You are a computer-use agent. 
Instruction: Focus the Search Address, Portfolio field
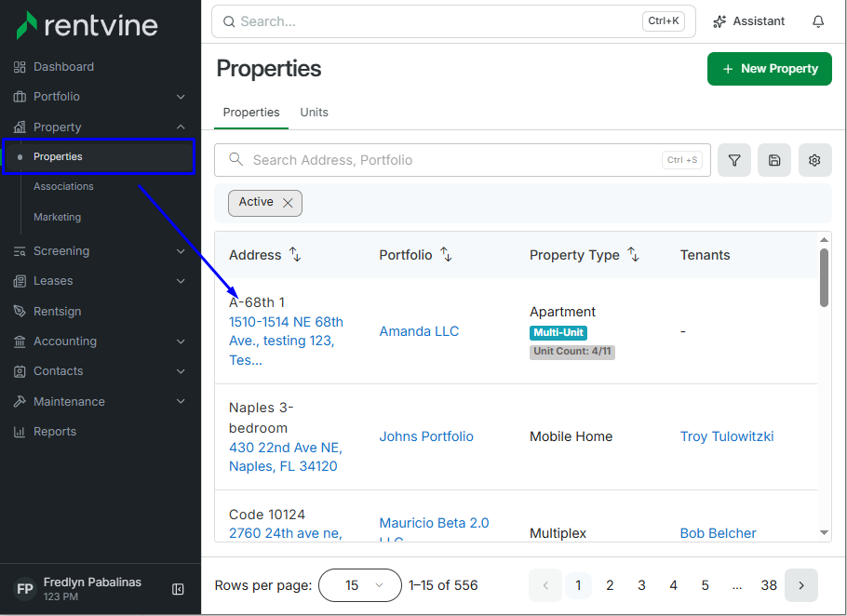point(463,160)
